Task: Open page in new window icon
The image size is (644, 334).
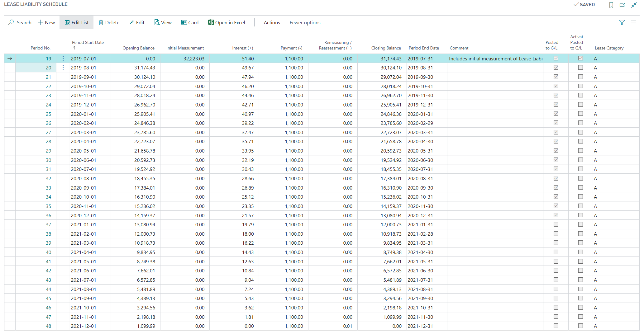Action: [x=623, y=5]
